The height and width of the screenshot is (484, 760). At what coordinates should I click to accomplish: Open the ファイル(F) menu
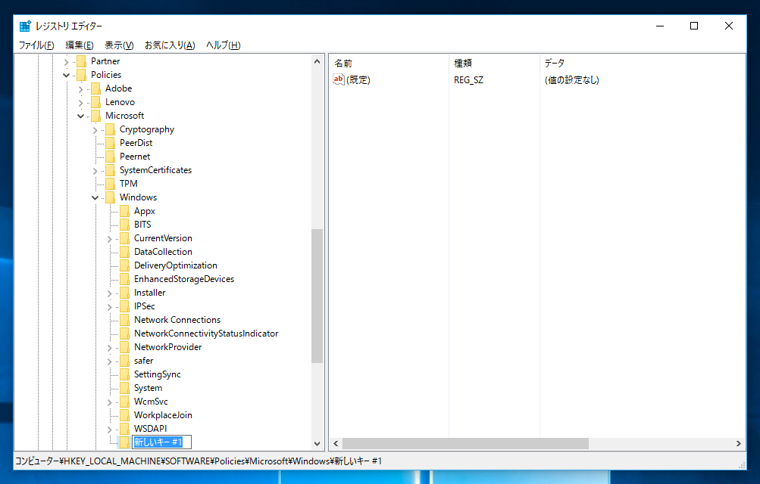[36, 45]
